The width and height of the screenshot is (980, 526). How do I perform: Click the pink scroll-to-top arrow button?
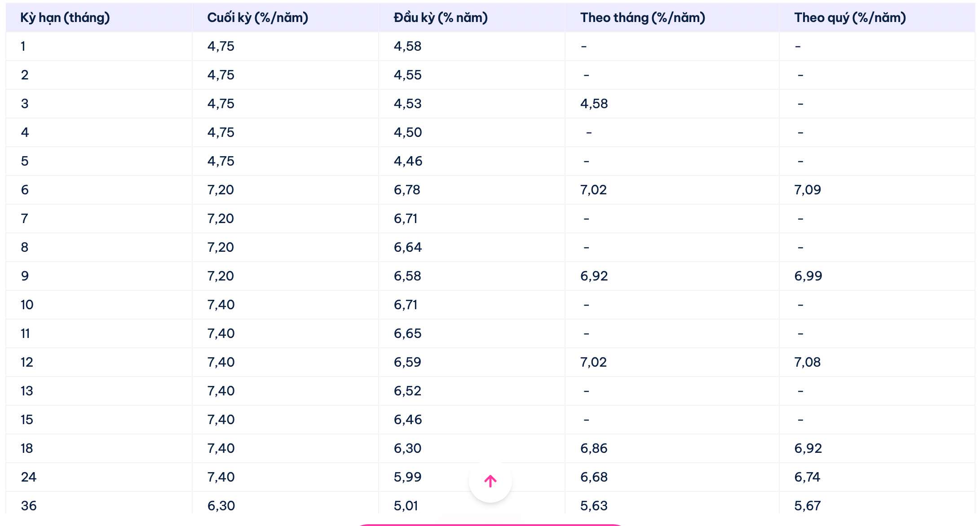(490, 481)
